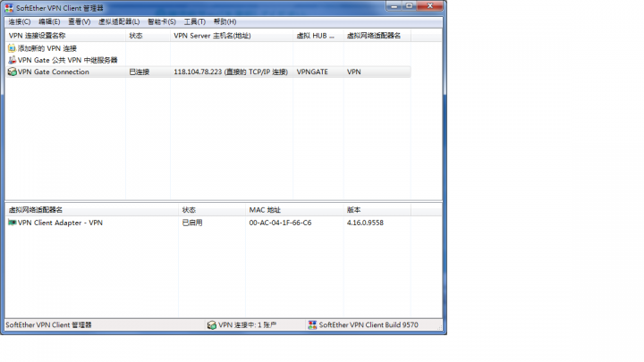
Task: Sort by 版本 column header
Action: pos(377,210)
